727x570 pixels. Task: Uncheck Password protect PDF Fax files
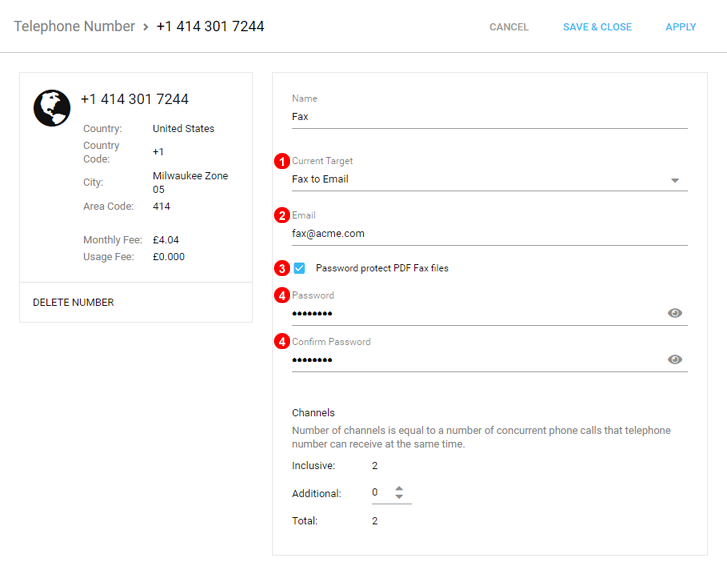300,268
